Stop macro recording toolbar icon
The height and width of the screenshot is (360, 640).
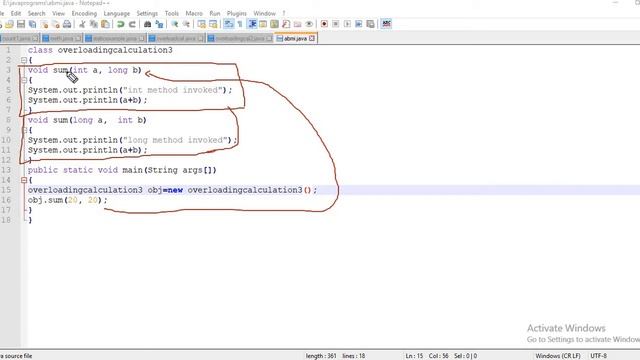point(336,24)
